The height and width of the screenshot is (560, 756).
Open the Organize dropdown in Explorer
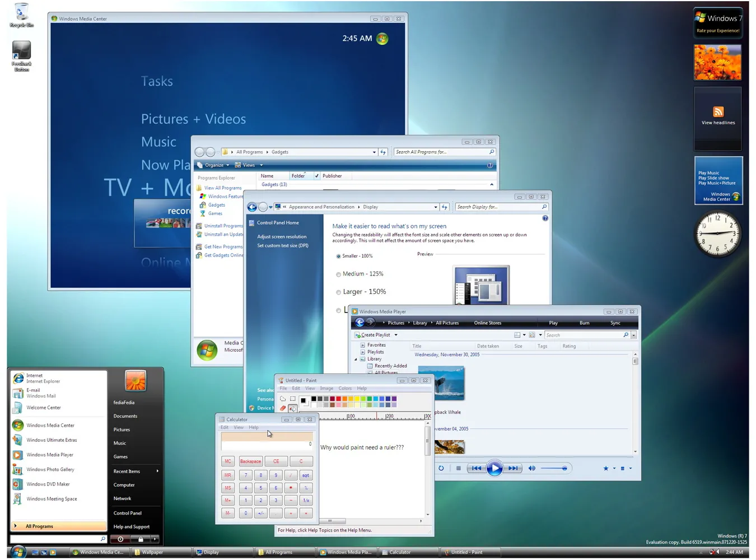tap(213, 165)
